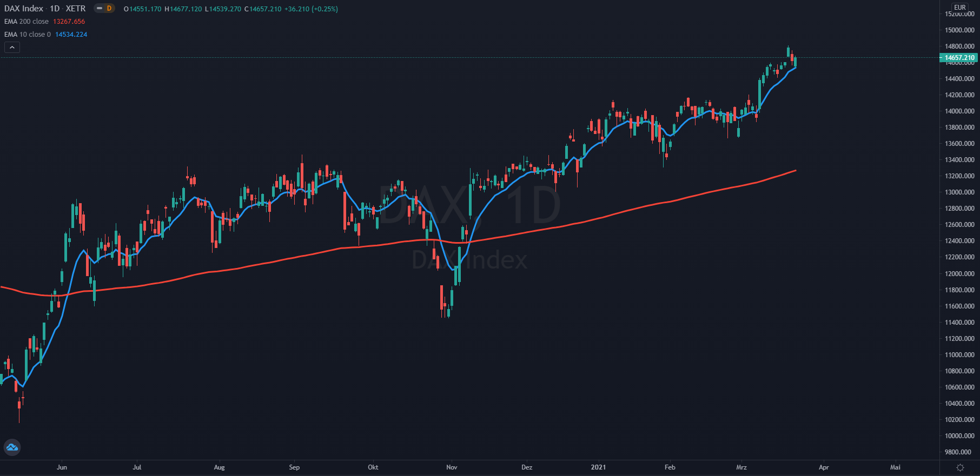
Task: Click the Aug label on time axis
Action: point(219,467)
